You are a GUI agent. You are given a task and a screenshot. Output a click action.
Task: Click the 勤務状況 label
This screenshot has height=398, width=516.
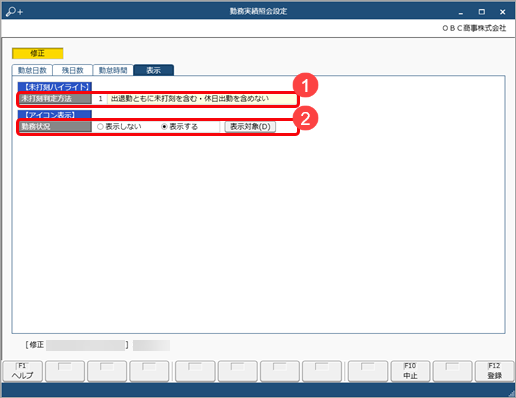tap(55, 127)
